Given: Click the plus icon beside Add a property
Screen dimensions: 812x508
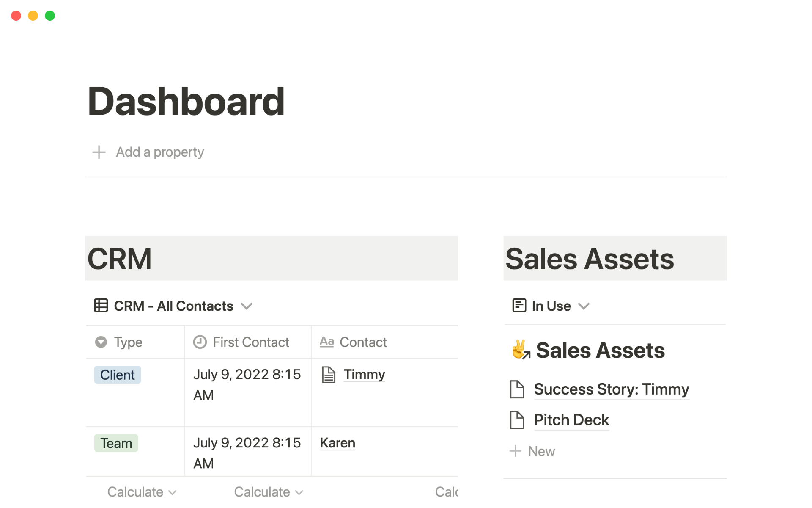Looking at the screenshot, I should coord(99,152).
